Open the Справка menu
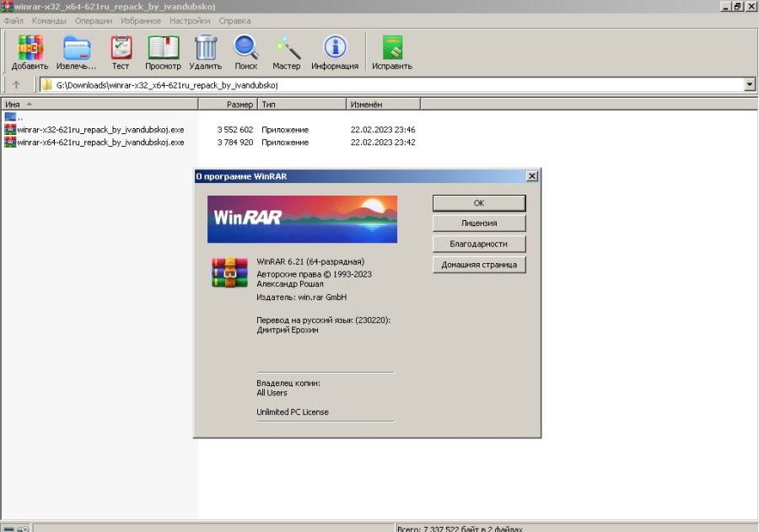The height and width of the screenshot is (532, 759). (x=234, y=21)
